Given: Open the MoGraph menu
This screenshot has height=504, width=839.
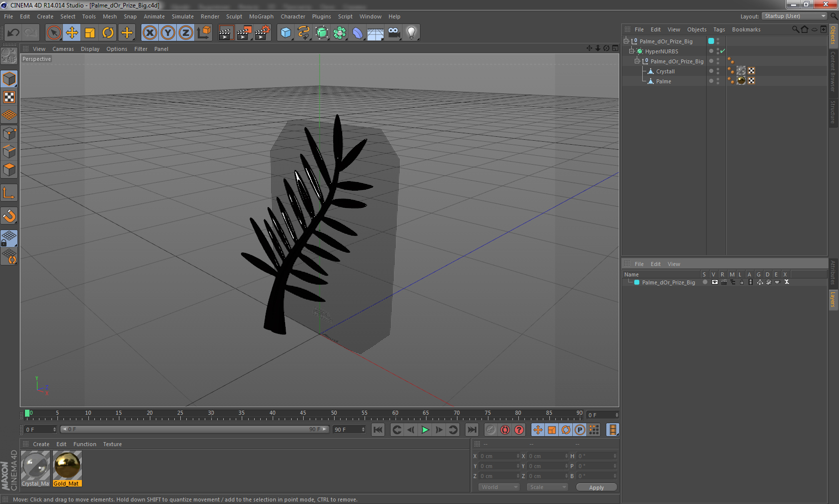Looking at the screenshot, I should tap(261, 16).
